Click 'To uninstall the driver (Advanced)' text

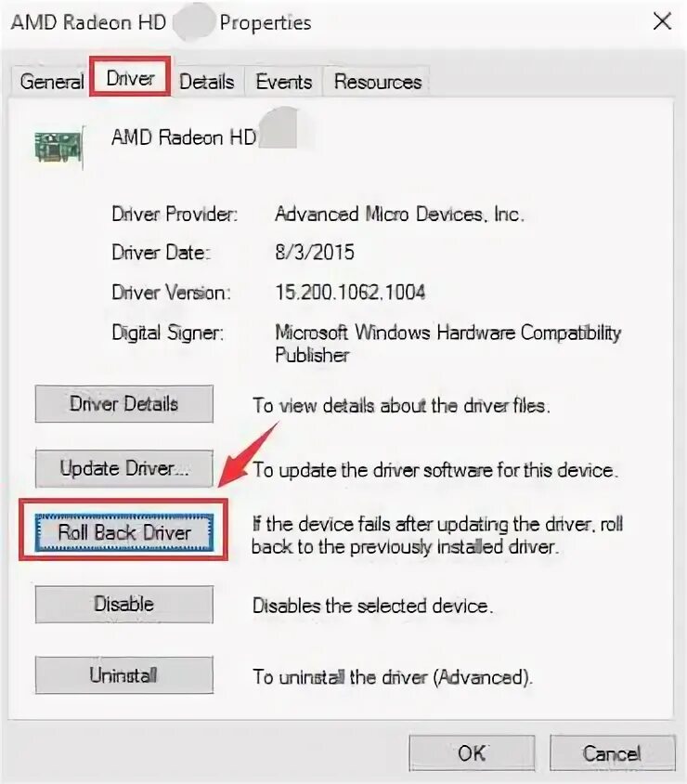[393, 677]
